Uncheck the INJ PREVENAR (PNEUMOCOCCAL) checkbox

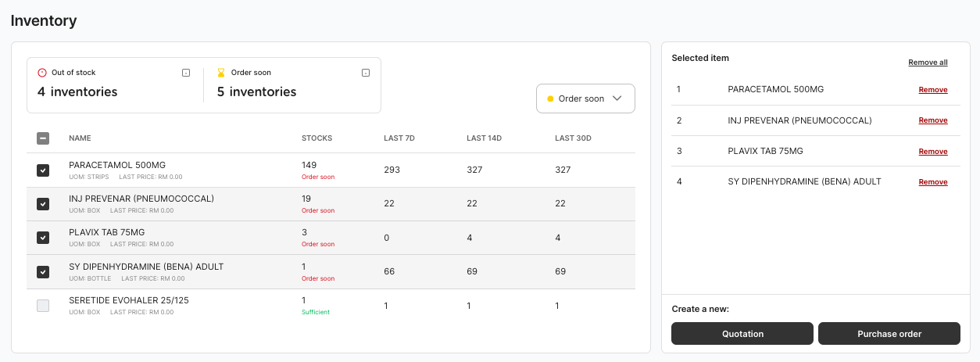pos(43,203)
